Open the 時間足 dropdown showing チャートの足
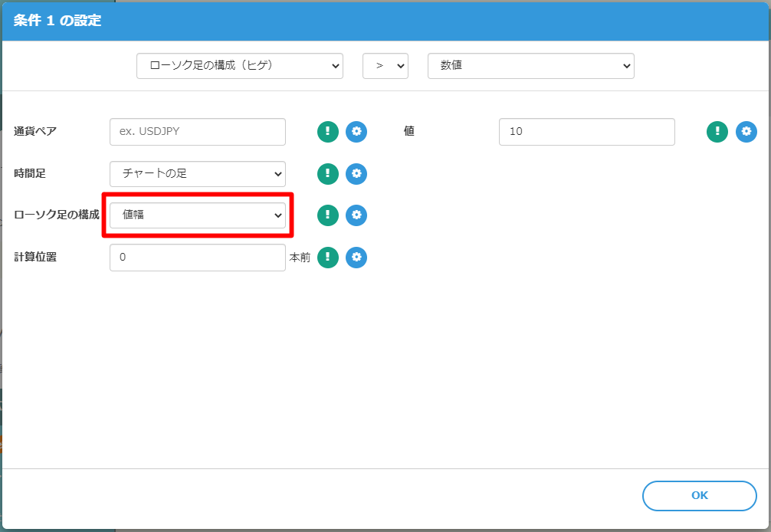 point(198,174)
